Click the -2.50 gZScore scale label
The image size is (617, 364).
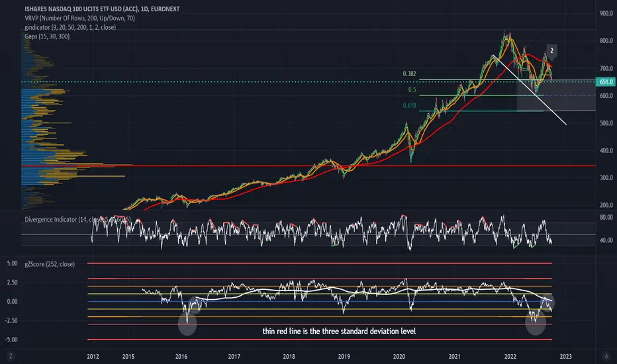coord(11,320)
